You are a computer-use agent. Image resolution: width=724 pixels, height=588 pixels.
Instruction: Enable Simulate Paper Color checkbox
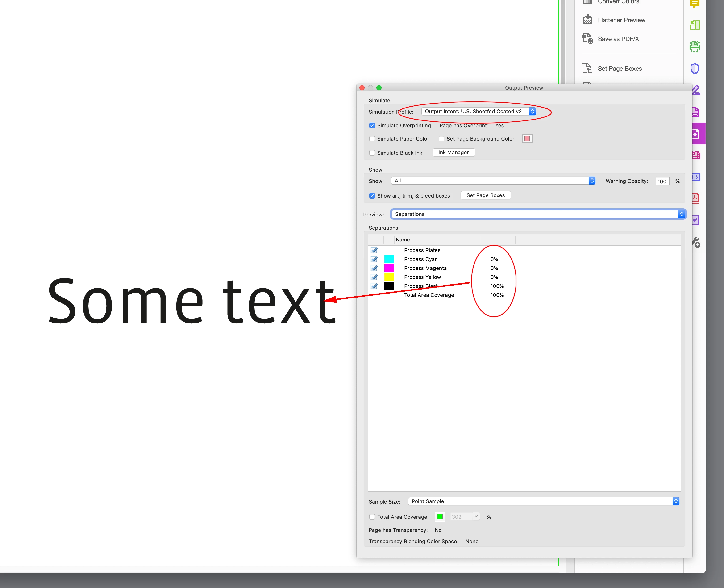(372, 139)
